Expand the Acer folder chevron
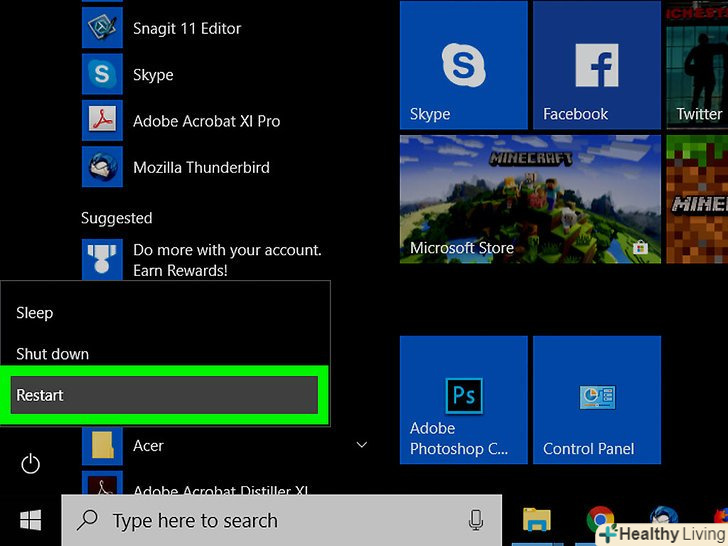 pos(362,445)
